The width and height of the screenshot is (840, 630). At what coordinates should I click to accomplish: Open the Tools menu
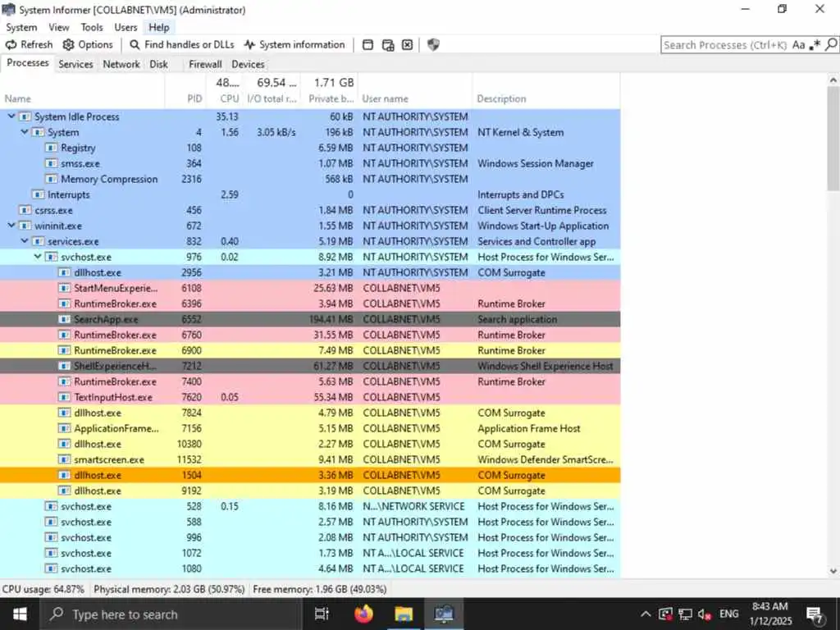point(92,27)
